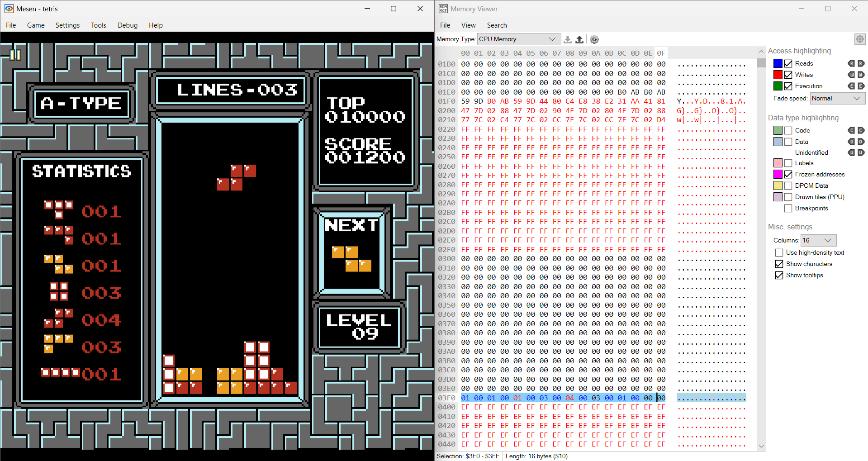Open the Columns dropdown
The width and height of the screenshot is (868, 461).
[x=818, y=240]
